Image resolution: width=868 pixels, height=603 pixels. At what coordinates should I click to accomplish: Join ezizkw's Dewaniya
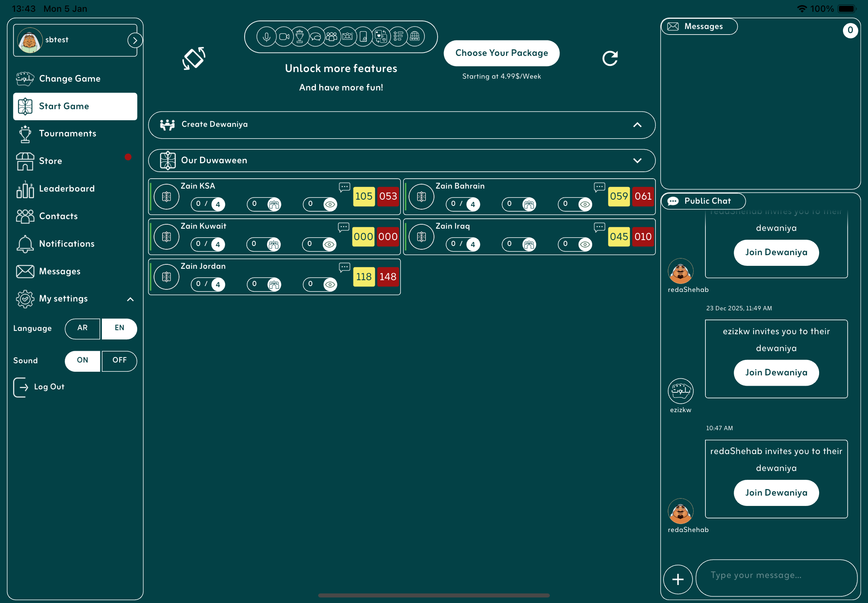tap(776, 372)
